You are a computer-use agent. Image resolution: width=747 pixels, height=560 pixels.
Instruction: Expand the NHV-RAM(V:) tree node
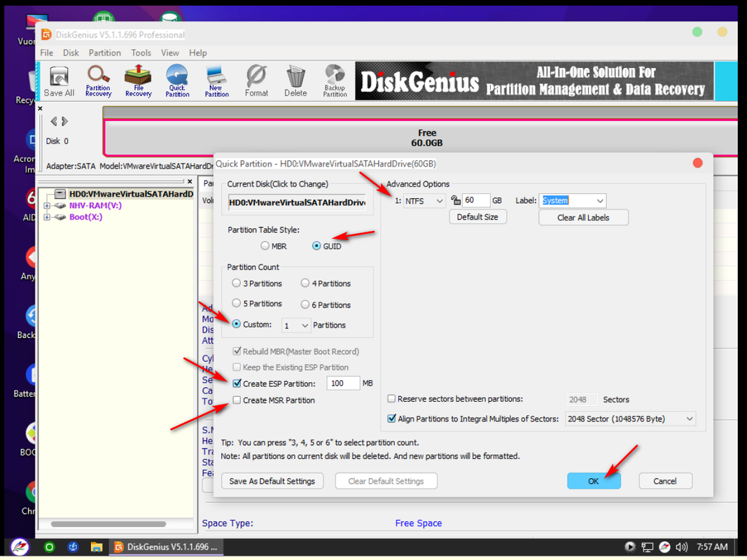[47, 205]
